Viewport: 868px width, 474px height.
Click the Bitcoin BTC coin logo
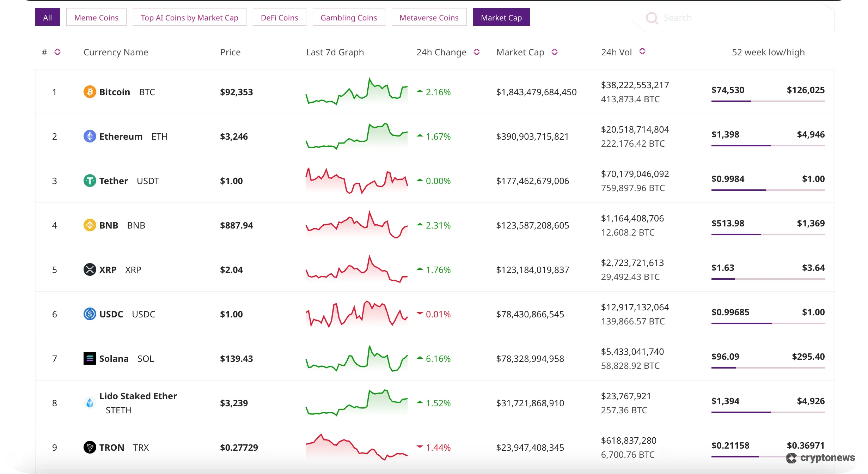pos(90,92)
